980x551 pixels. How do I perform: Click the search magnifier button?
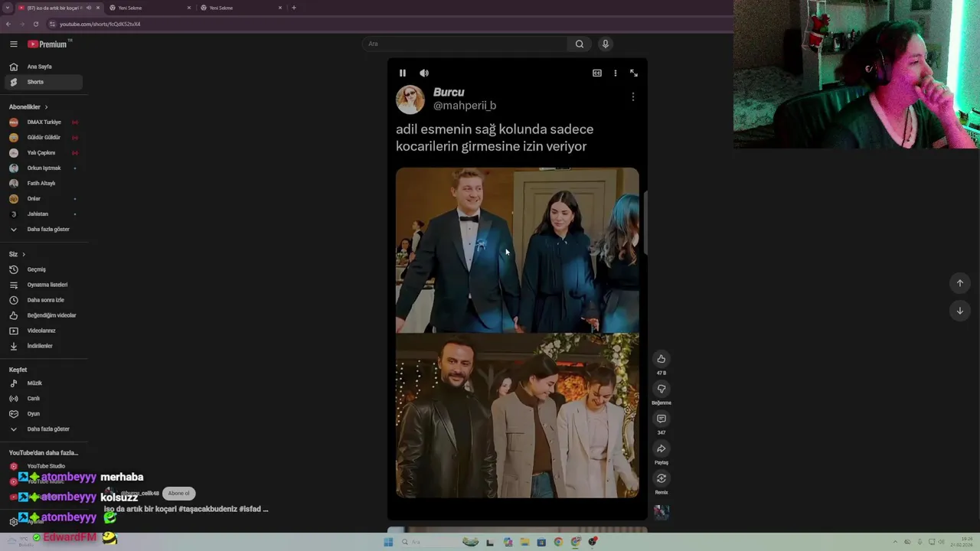[580, 44]
